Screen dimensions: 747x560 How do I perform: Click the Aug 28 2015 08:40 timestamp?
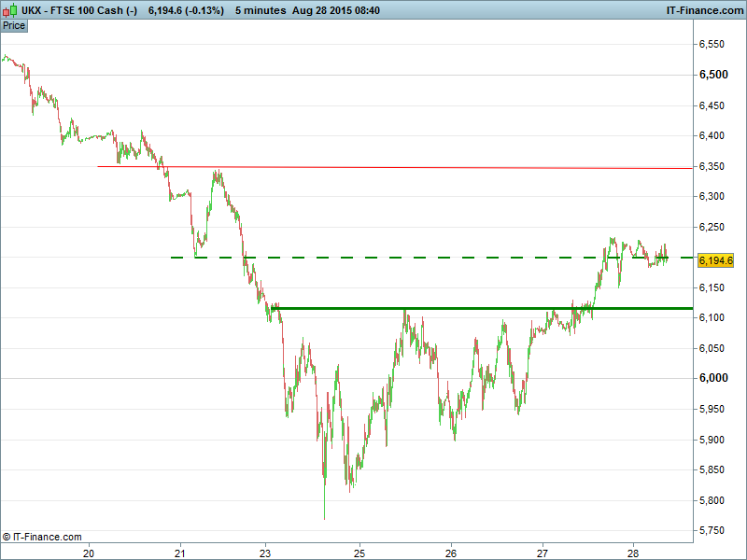click(336, 9)
